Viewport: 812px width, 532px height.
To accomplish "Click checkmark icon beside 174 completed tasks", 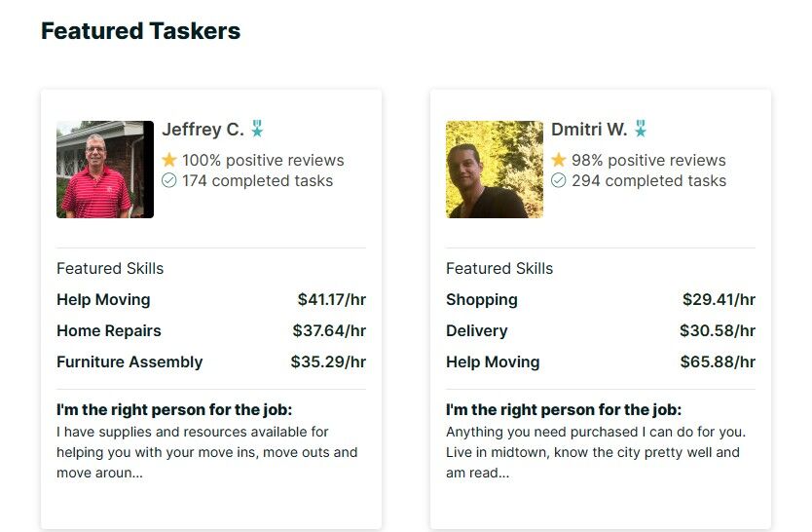I will [169, 180].
